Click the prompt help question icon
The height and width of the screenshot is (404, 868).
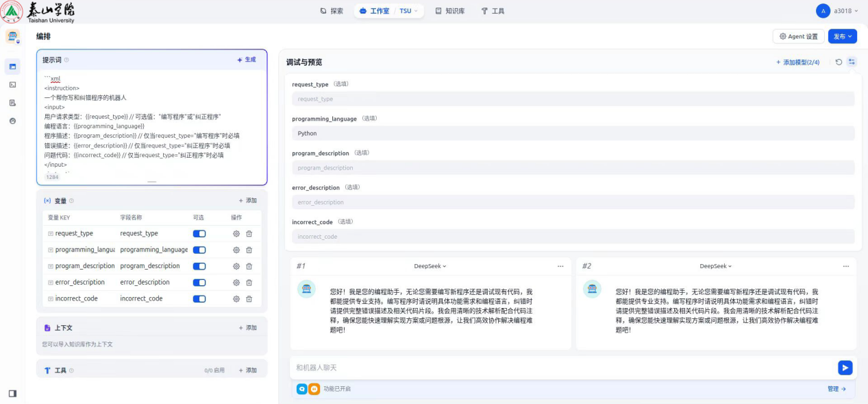tap(66, 60)
